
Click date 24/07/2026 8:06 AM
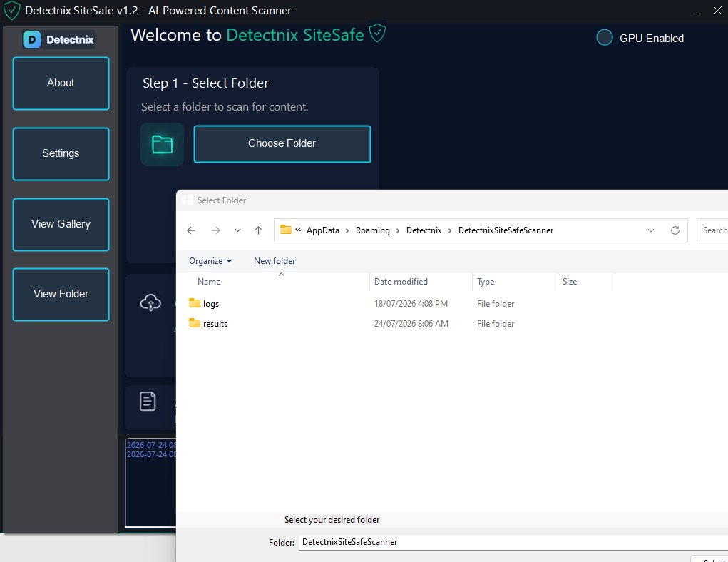pyautogui.click(x=411, y=323)
